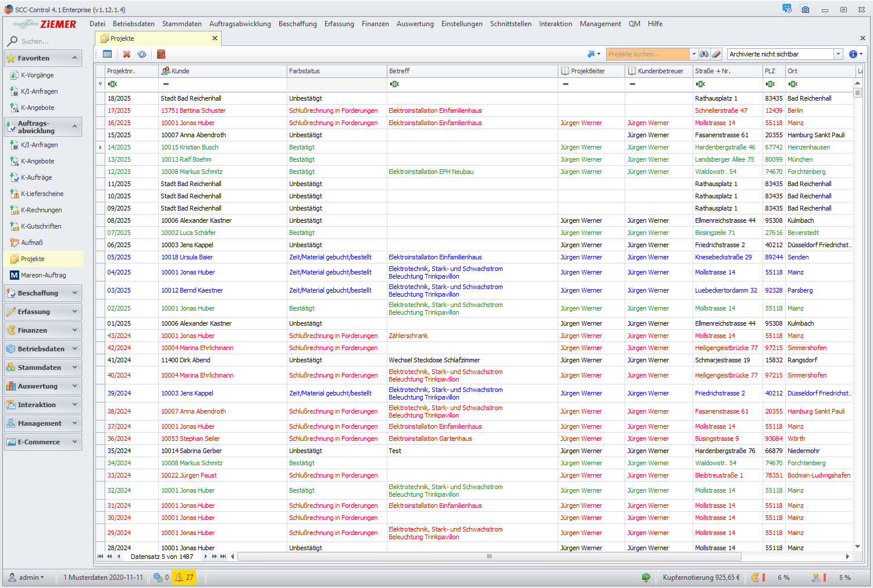This screenshot has height=588, width=873.
Task: Click the blue info icon
Action: (853, 54)
